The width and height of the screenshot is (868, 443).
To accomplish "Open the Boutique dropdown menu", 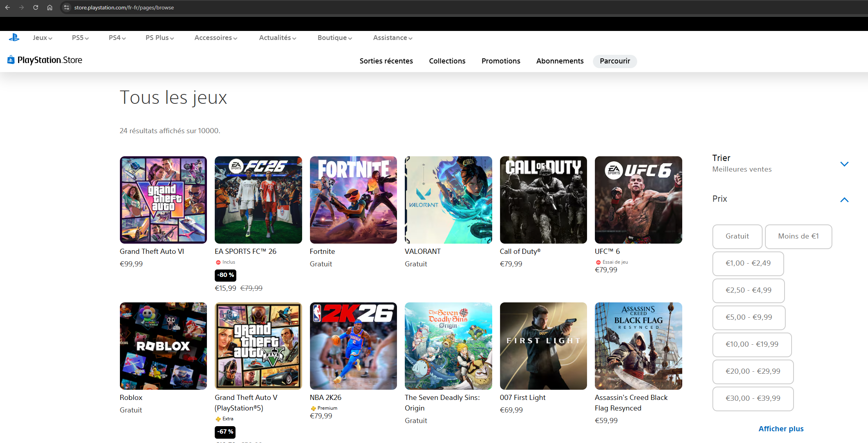I will coord(335,38).
